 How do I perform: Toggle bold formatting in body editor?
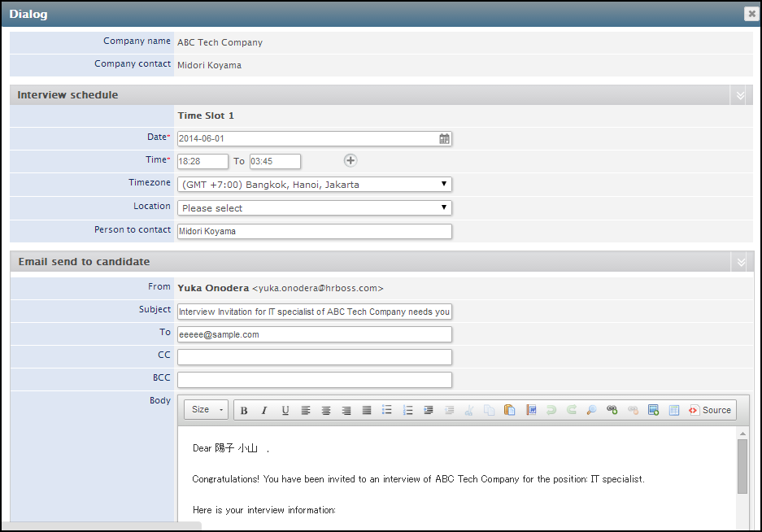coord(244,411)
